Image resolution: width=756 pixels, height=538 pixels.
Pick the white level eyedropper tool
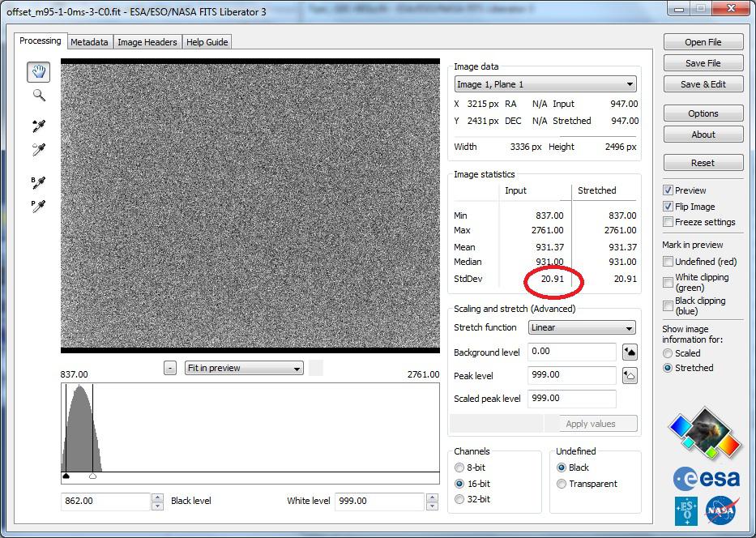tap(39, 150)
